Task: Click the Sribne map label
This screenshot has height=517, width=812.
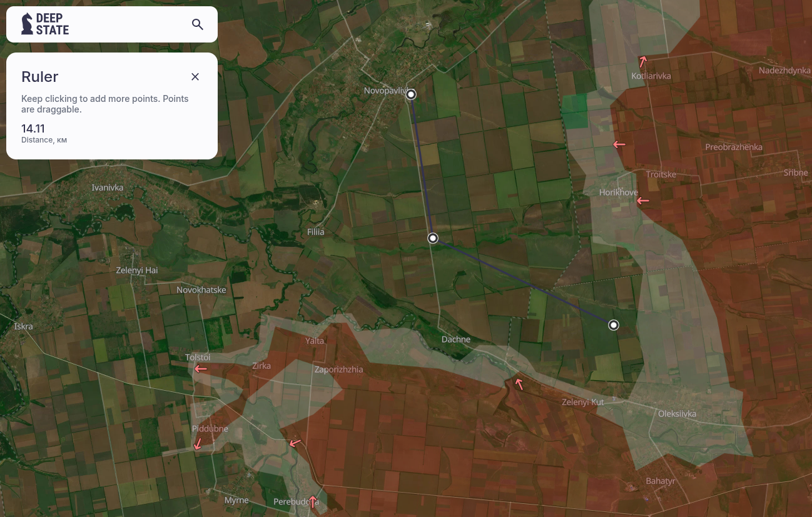Action: 796,173
